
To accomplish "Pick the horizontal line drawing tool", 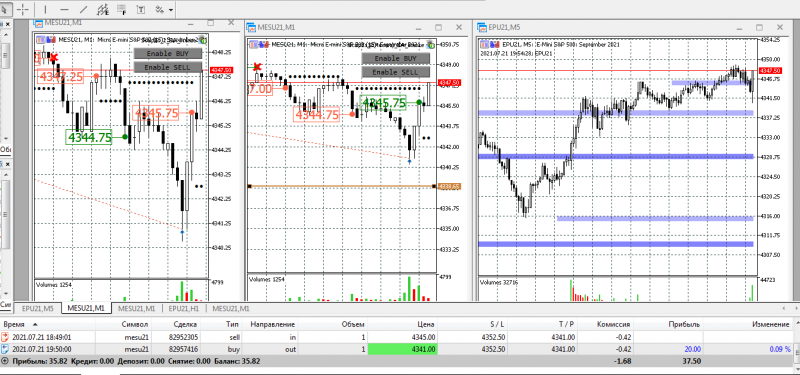I will [64, 9].
